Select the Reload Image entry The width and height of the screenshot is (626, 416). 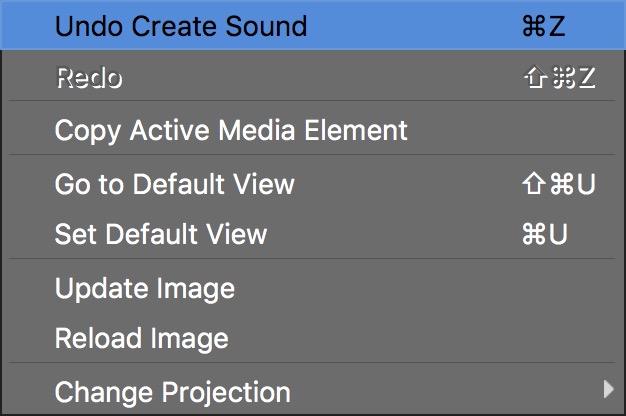click(141, 339)
